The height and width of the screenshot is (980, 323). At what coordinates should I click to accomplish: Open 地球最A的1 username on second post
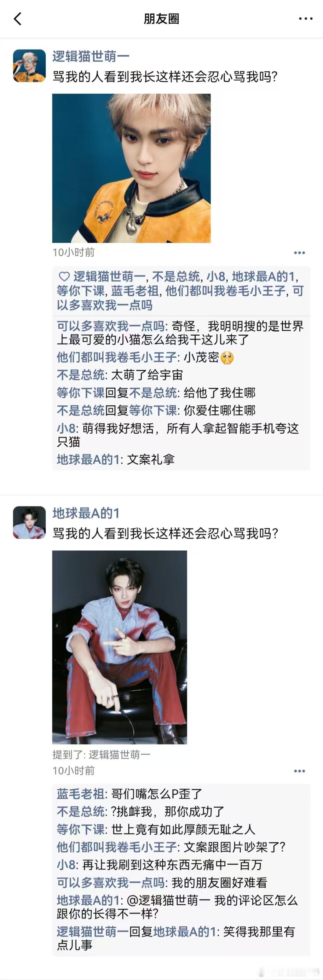pyautogui.click(x=86, y=513)
